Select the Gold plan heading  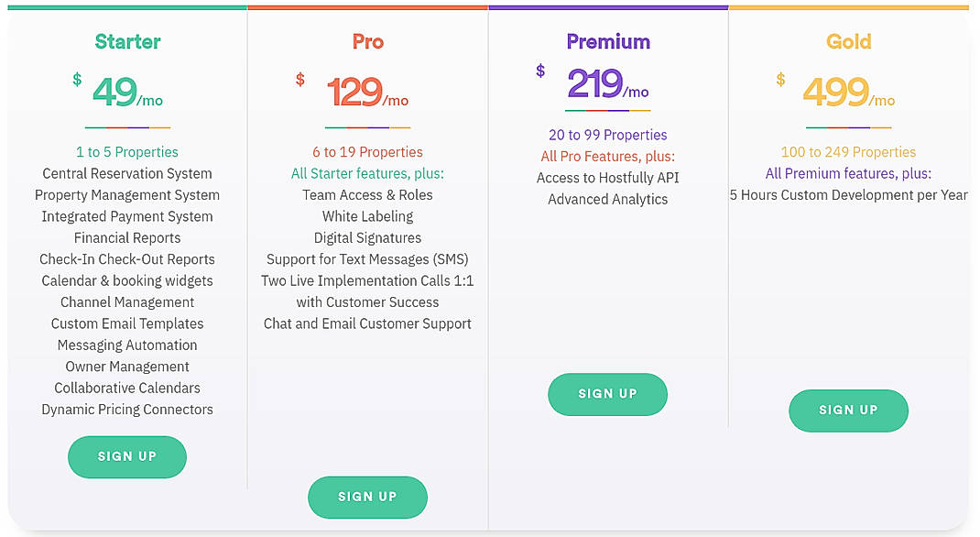point(848,41)
